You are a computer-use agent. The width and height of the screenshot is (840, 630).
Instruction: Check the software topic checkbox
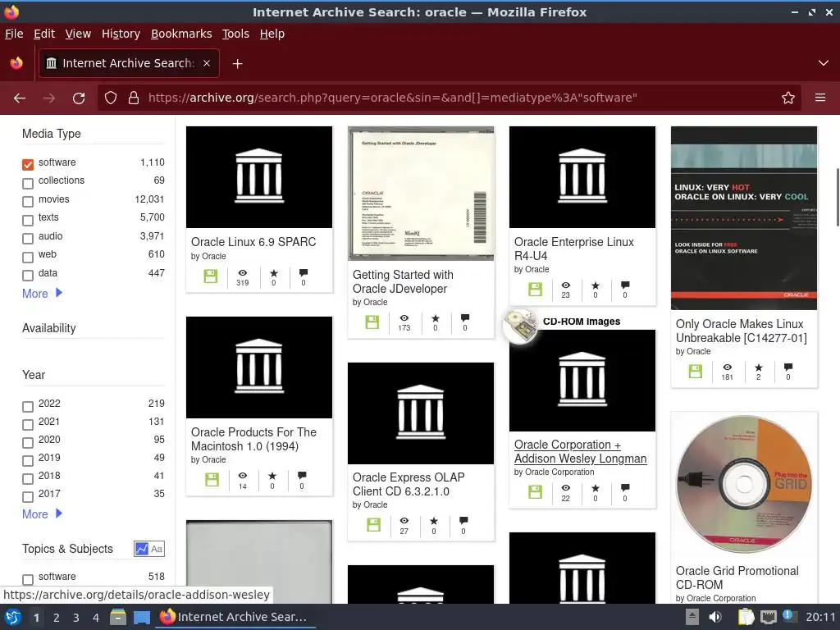(28, 579)
